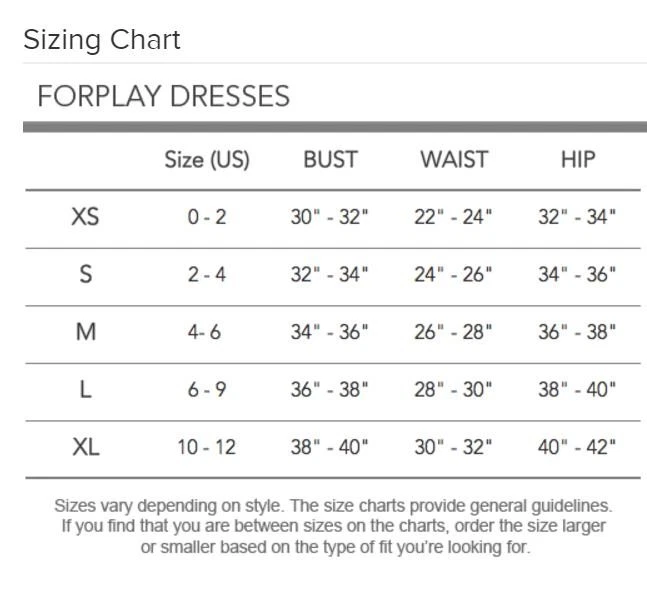Click the M bust measurement 34" - 36"
The width and height of the screenshot is (647, 599).
tap(330, 333)
